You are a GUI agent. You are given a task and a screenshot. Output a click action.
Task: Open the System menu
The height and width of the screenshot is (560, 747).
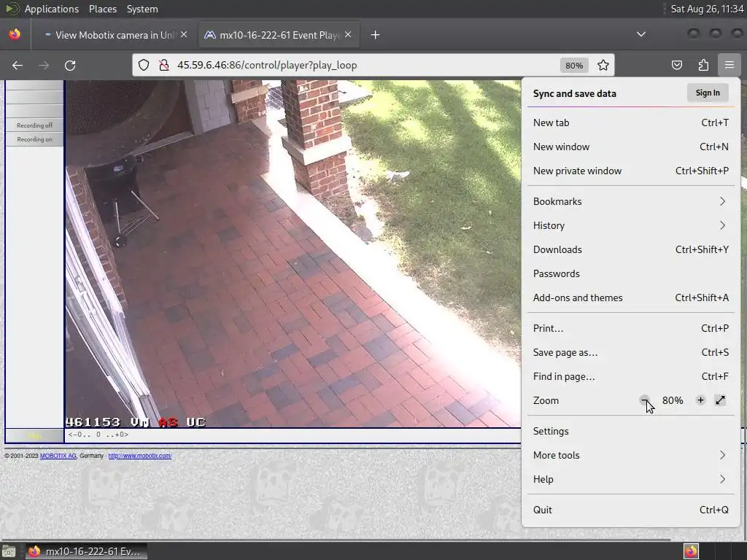[x=142, y=9]
